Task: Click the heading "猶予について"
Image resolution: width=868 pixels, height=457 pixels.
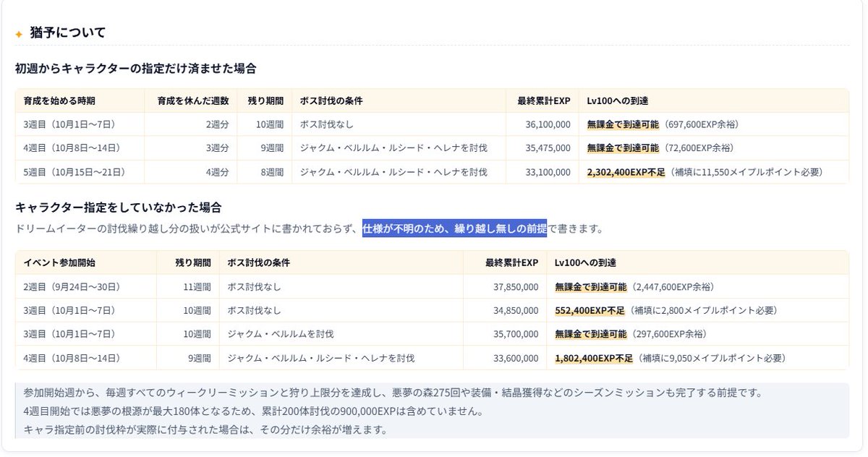Action: 68,33
